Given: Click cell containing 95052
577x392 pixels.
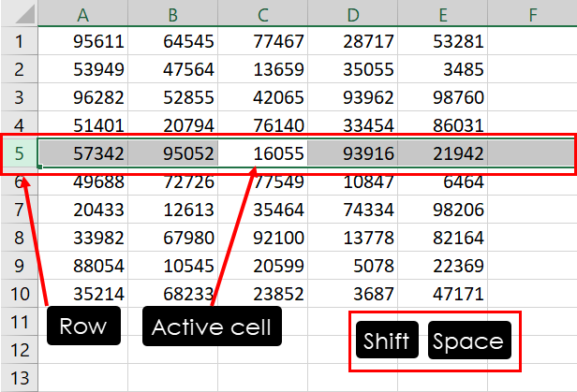Looking at the screenshot, I should click(173, 153).
